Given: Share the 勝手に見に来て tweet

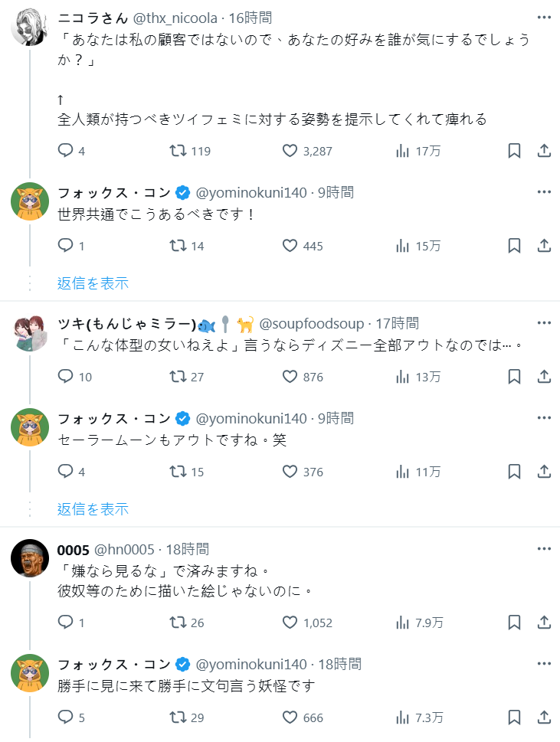Looking at the screenshot, I should (544, 717).
